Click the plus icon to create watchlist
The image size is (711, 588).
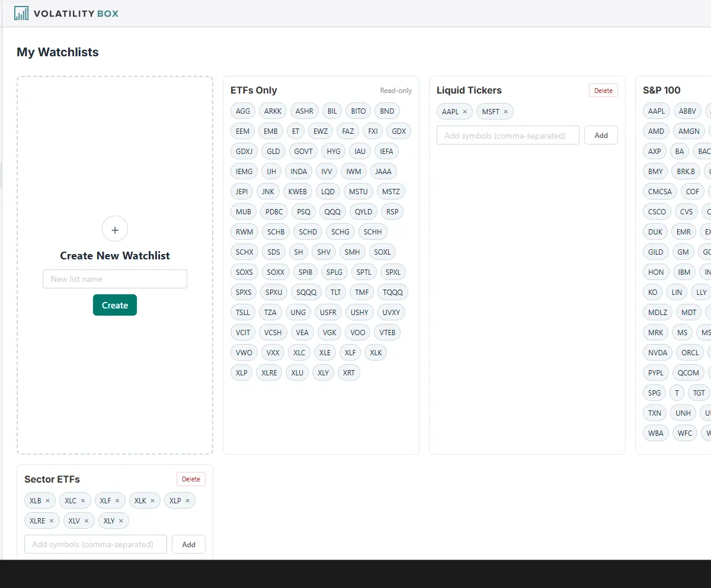point(115,229)
